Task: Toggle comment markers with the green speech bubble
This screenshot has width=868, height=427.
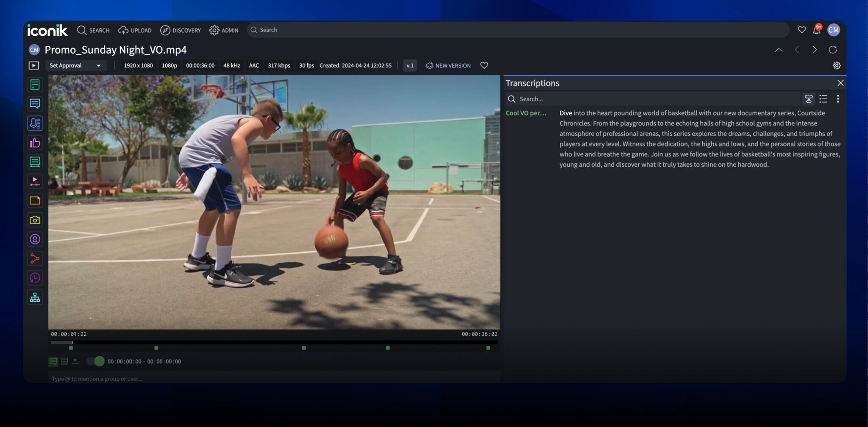Action: (53, 361)
